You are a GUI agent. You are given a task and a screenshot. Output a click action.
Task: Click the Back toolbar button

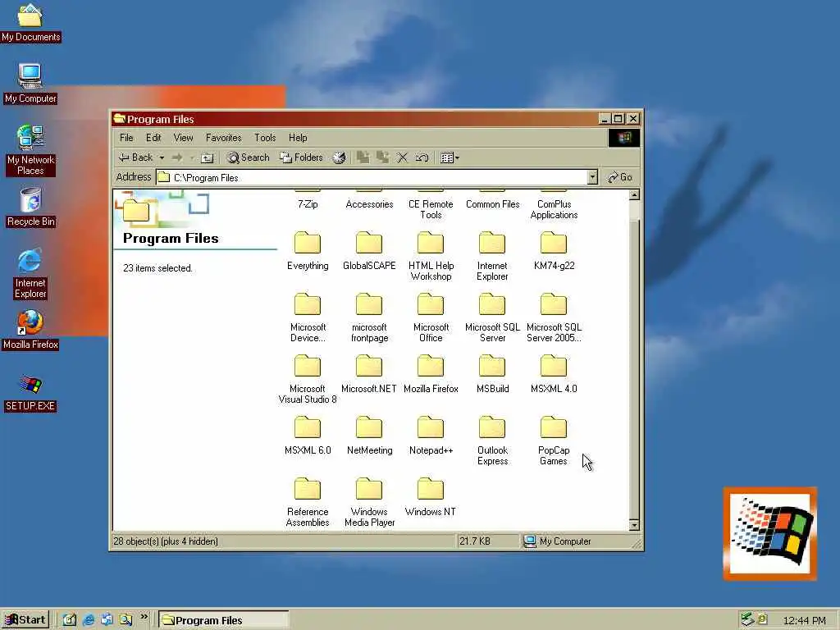pos(136,157)
